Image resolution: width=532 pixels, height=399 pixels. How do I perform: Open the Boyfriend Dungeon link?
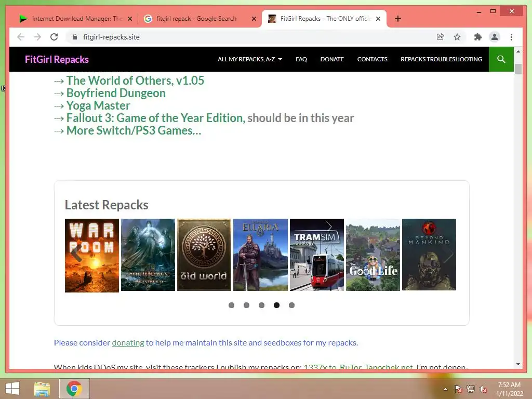click(x=116, y=94)
